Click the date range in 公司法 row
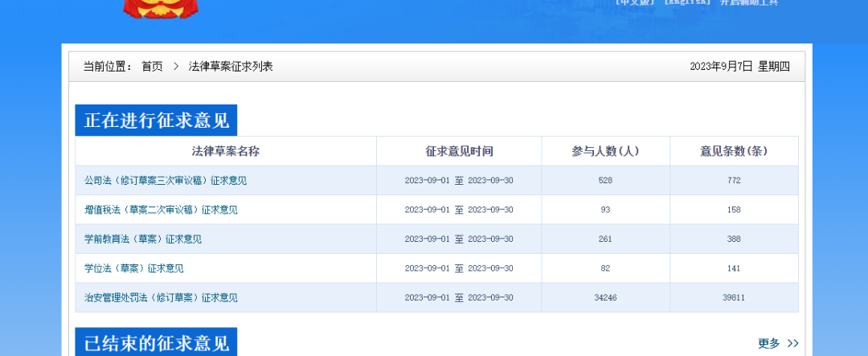Screen dimensions: 868x356 click(x=459, y=181)
